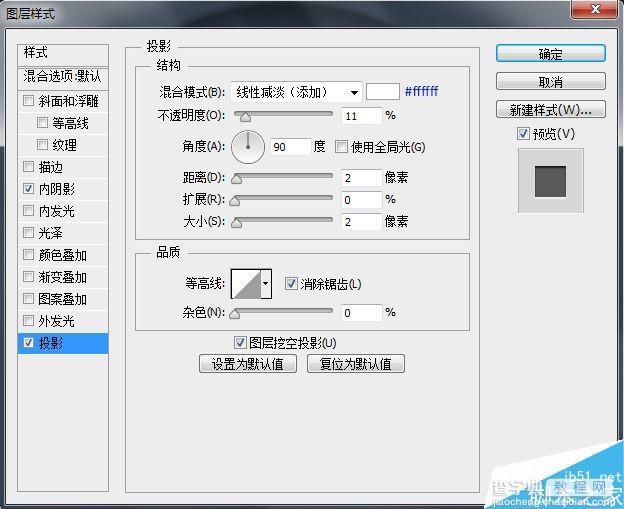Click the 杂色 slider handle
The width and height of the screenshot is (624, 509).
pyautogui.click(x=235, y=314)
